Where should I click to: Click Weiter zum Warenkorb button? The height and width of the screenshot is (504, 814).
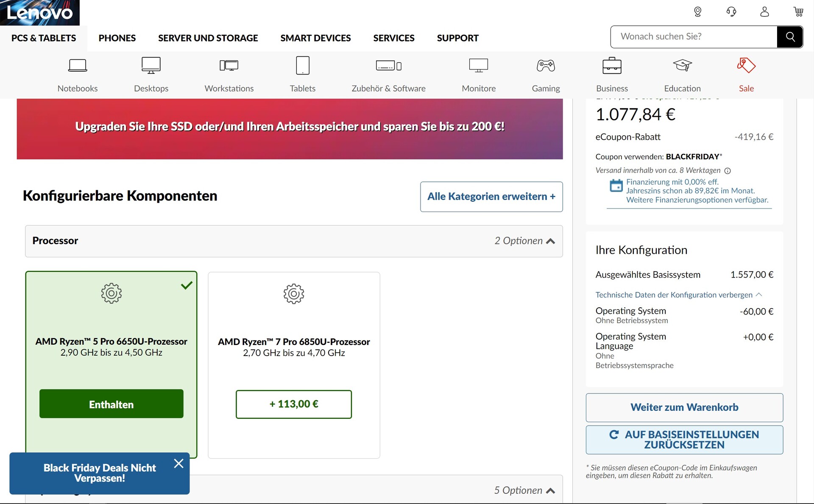click(x=684, y=407)
